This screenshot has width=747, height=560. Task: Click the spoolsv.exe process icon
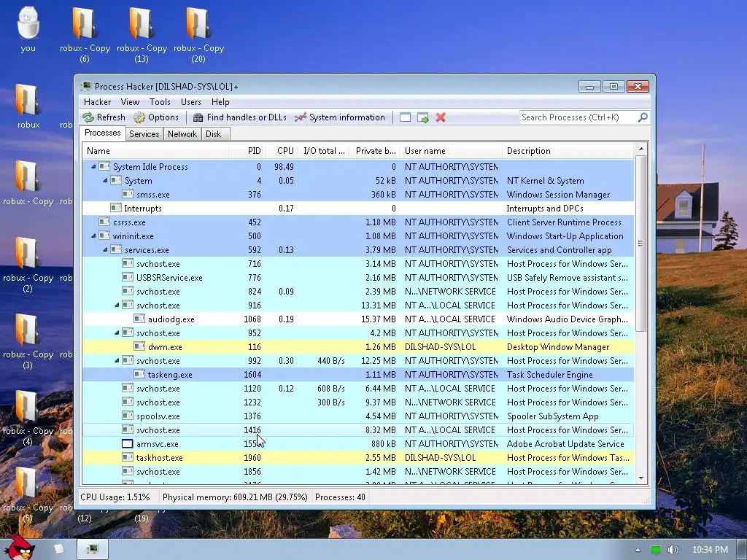pyautogui.click(x=127, y=416)
